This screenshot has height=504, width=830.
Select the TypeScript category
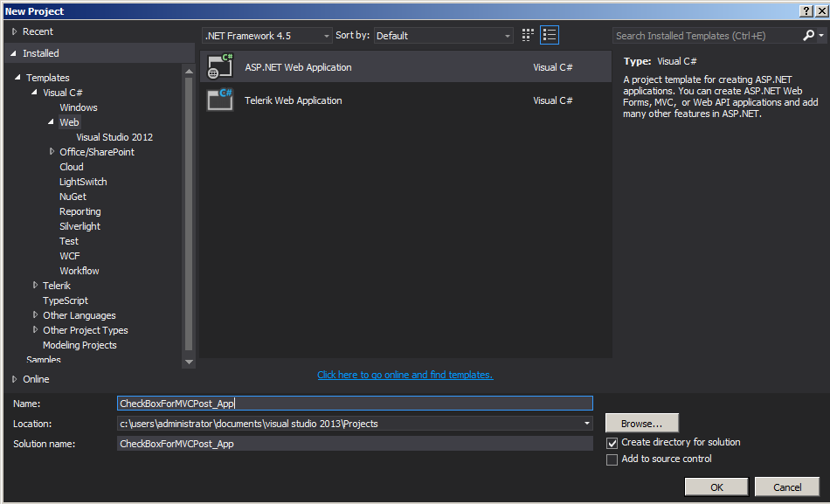(66, 300)
